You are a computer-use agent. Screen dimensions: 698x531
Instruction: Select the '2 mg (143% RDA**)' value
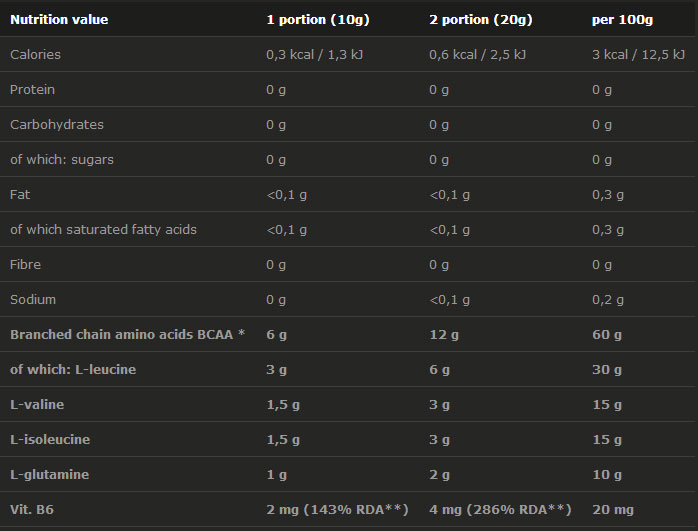(337, 509)
